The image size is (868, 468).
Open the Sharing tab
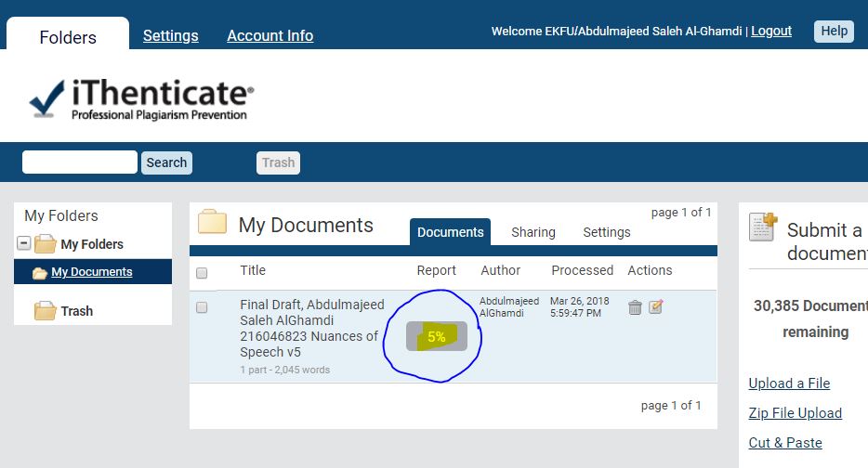pos(533,232)
